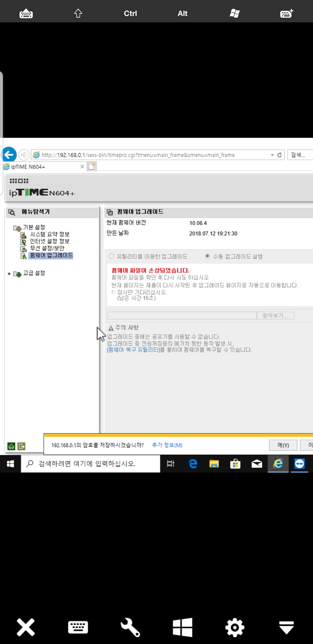Click the 찾아보기 browse button
Image resolution: width=313 pixels, height=644 pixels.
275,316
